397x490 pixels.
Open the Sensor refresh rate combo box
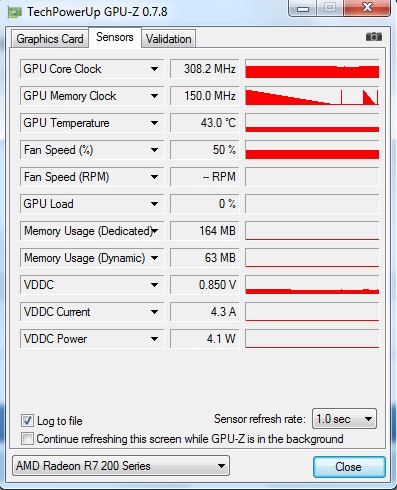coord(344,419)
